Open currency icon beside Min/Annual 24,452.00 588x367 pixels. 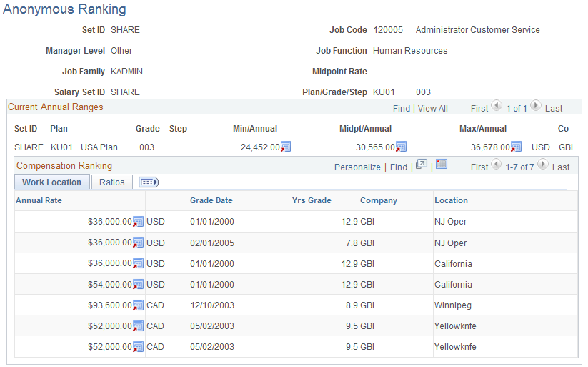[x=286, y=147]
